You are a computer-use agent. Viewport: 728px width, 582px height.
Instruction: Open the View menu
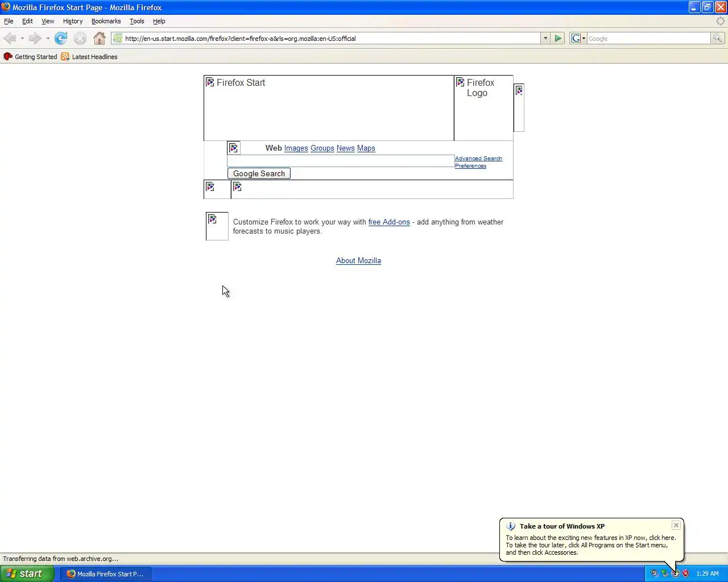pyautogui.click(x=48, y=21)
